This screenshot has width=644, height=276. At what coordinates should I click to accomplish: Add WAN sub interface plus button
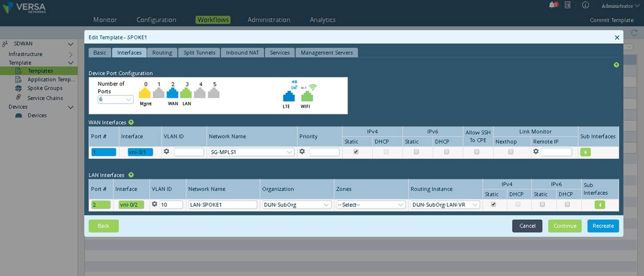(x=585, y=152)
